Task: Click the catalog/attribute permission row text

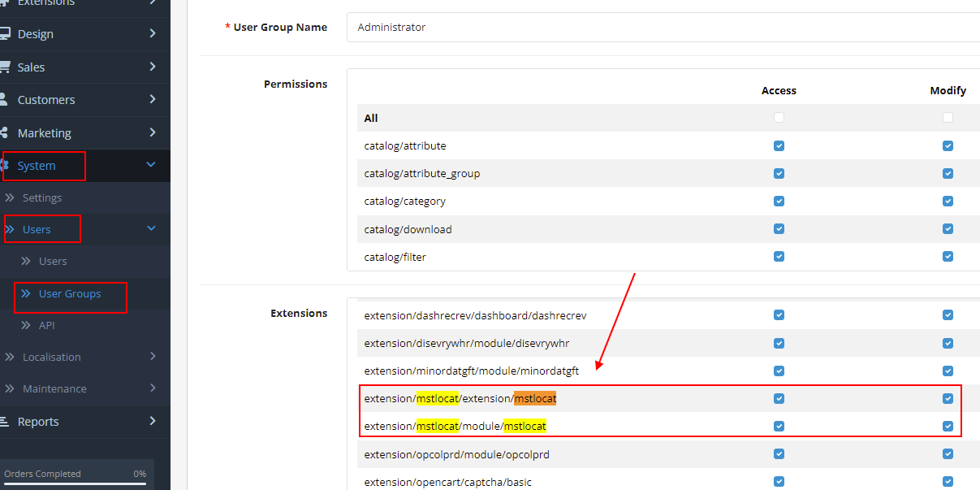Action: coord(405,146)
